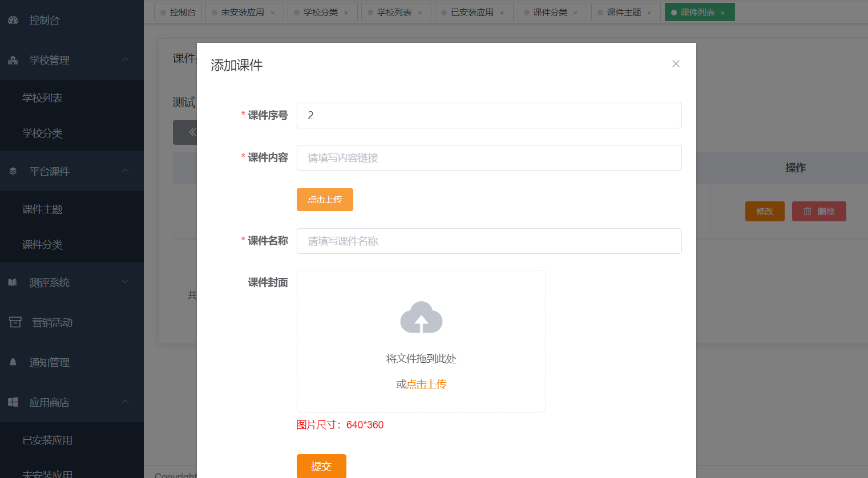The image size is (868, 478).
Task: Click the 营销活动 archive box icon
Action: pyautogui.click(x=15, y=322)
